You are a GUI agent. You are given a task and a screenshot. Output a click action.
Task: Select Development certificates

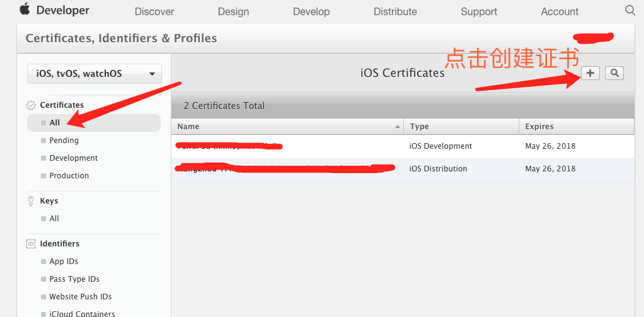[74, 158]
